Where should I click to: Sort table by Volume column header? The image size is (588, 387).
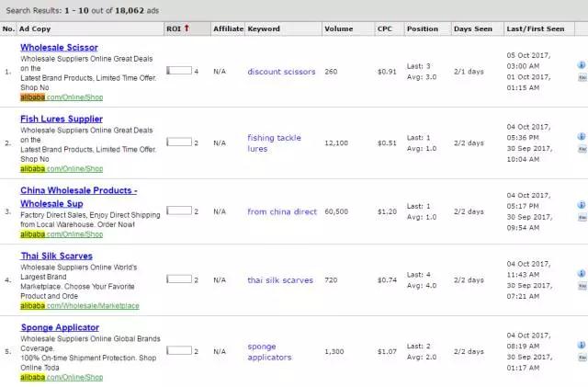pyautogui.click(x=338, y=29)
